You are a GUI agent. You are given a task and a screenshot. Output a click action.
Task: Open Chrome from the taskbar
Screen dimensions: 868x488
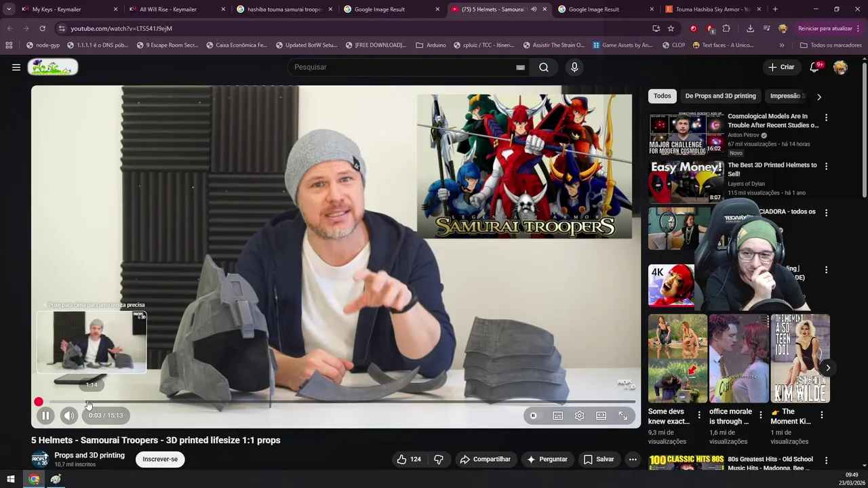coord(34,479)
